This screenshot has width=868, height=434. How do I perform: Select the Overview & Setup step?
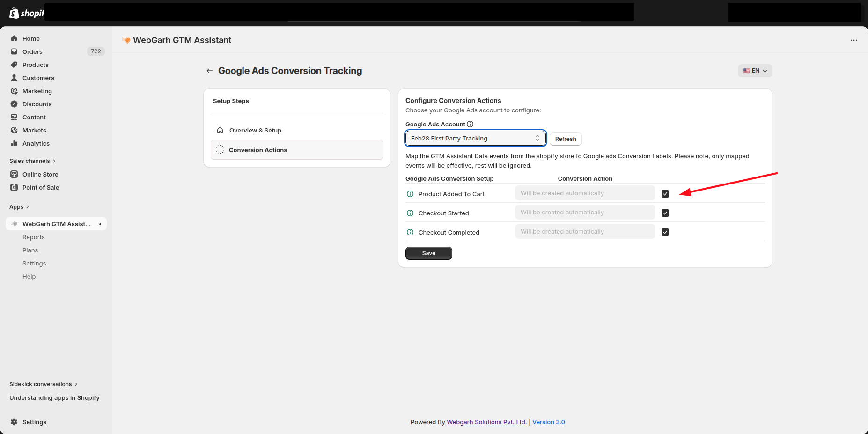tap(297, 130)
